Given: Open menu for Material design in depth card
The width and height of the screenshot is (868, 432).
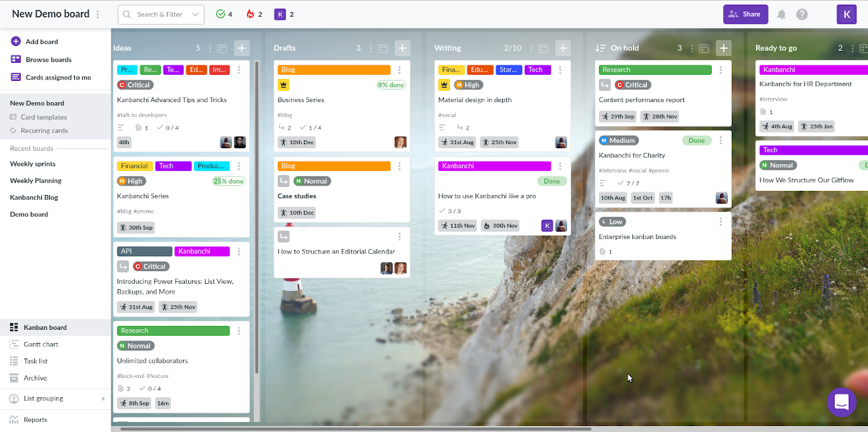Looking at the screenshot, I should tap(560, 70).
